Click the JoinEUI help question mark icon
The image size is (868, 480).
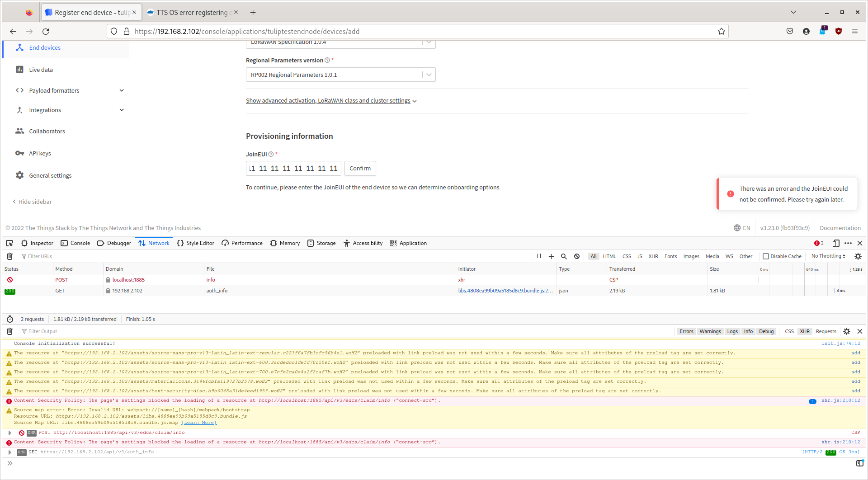271,154
